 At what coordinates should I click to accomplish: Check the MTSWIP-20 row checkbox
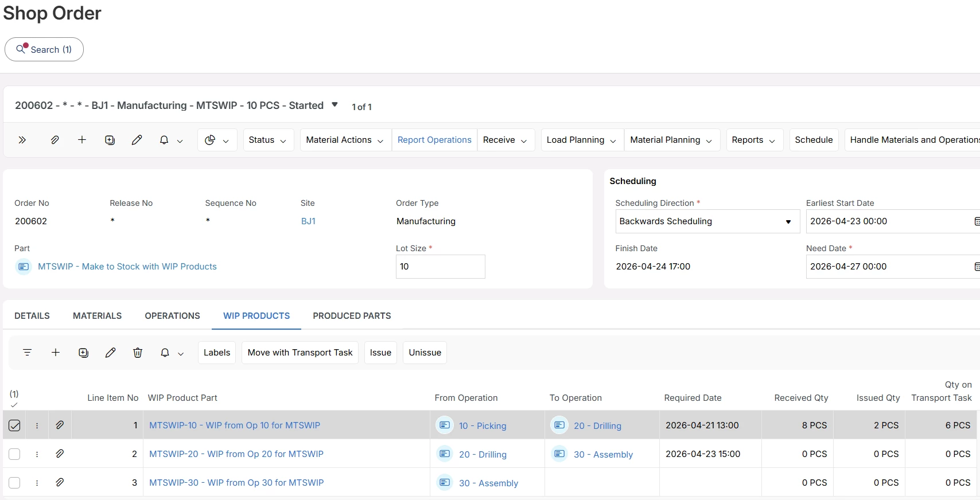click(x=14, y=454)
